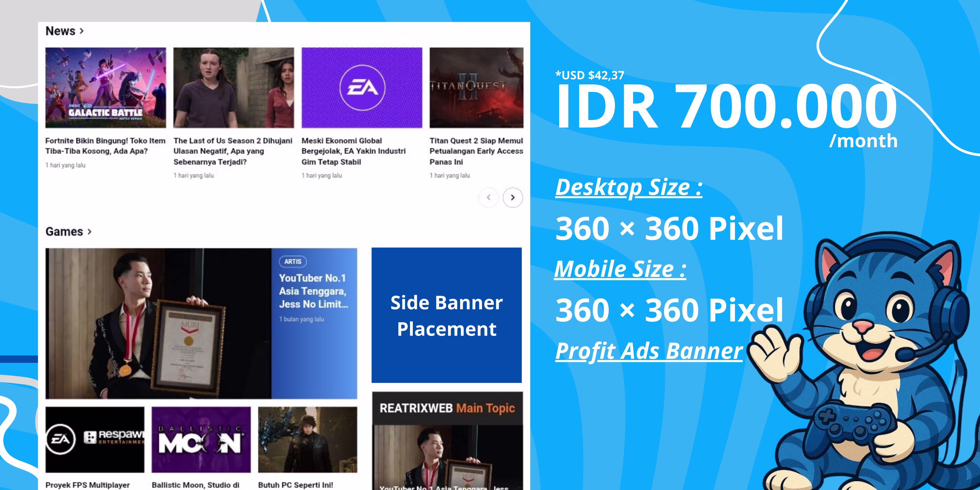This screenshot has width=980, height=490.
Task: Open the Games section heading
Action: click(x=64, y=231)
